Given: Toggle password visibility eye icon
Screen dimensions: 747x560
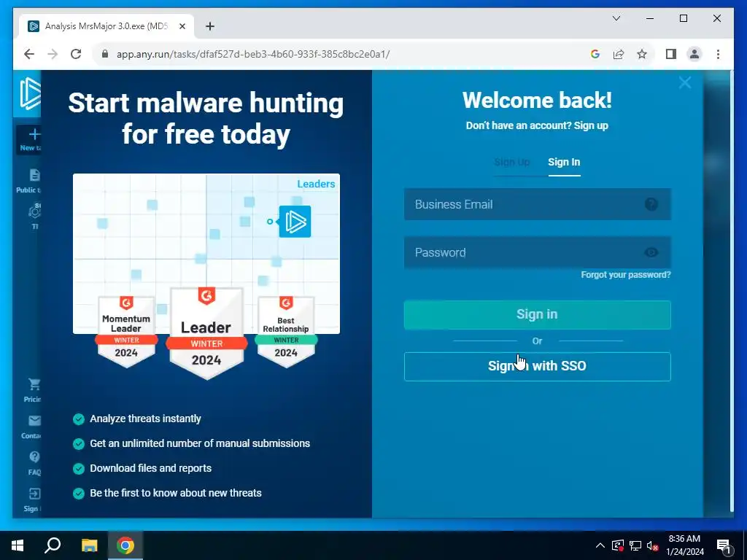Looking at the screenshot, I should click(x=651, y=252).
